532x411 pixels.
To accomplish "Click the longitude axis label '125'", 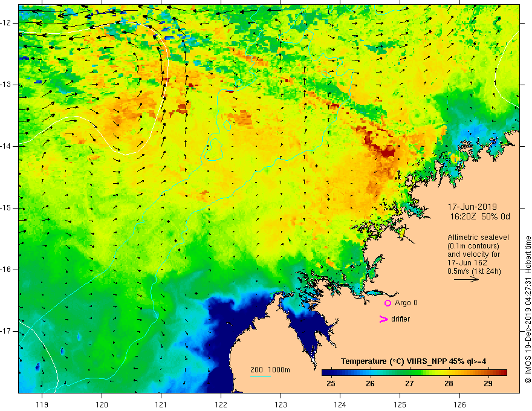I will click(400, 404).
